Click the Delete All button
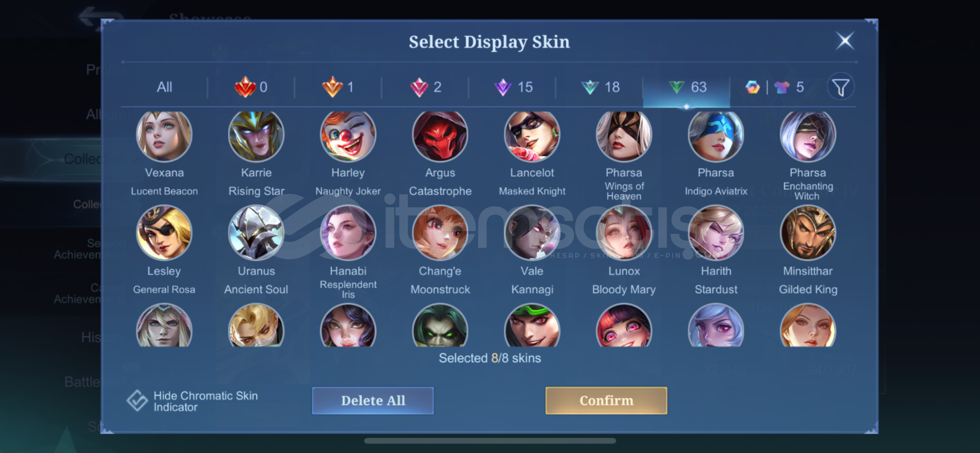This screenshot has width=980, height=453. pyautogui.click(x=373, y=401)
